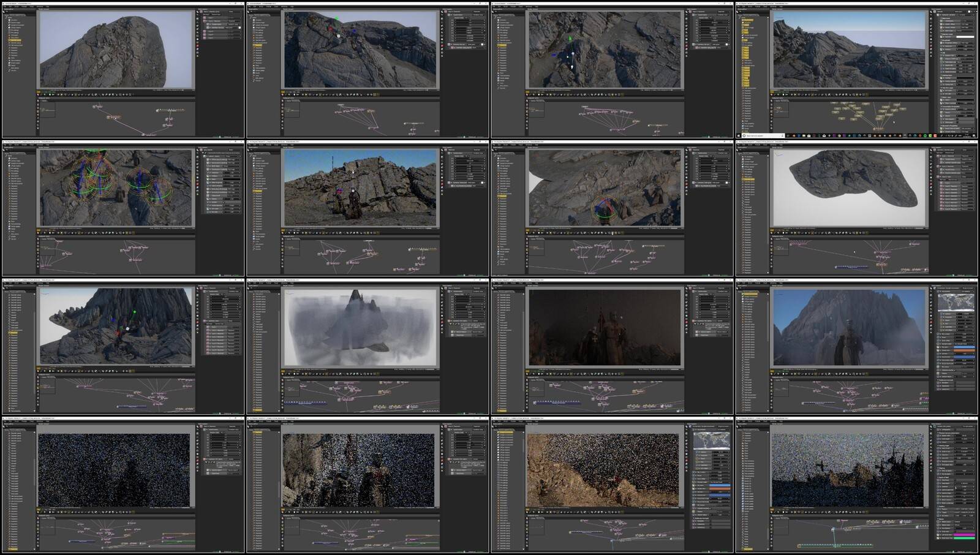
Task: Open the Help menu in the rounded boulder window
Action: coord(48,7)
